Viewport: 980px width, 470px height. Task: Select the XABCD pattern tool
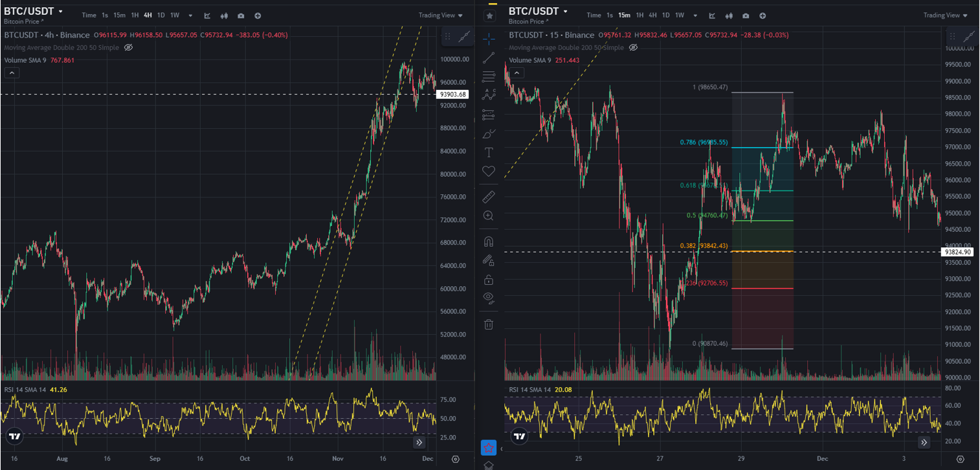(x=489, y=95)
